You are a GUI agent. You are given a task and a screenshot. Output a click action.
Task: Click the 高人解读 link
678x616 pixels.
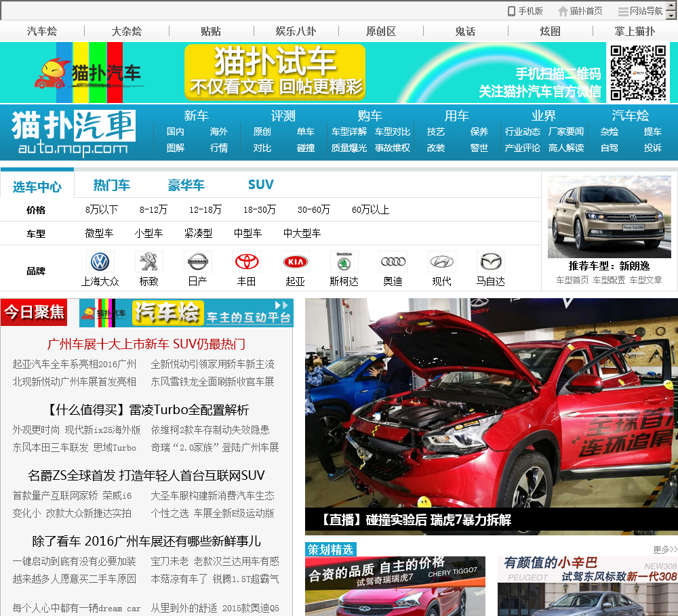point(566,148)
